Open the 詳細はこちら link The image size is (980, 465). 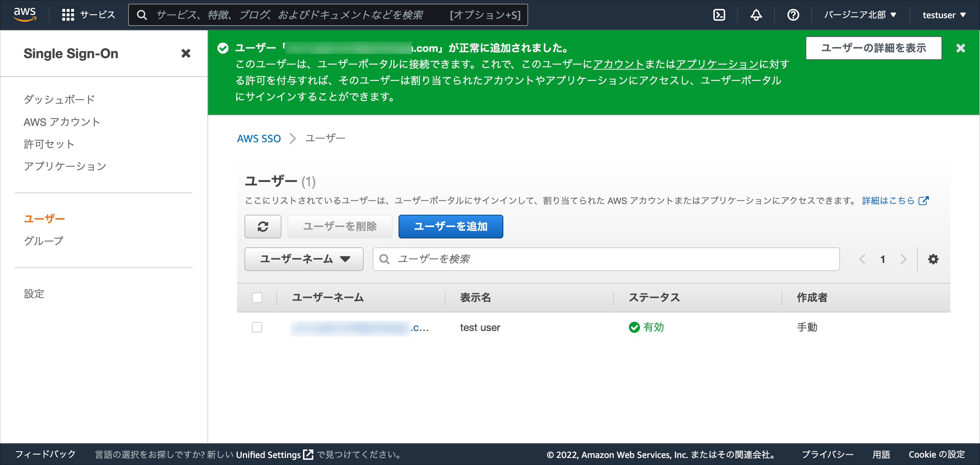click(888, 200)
